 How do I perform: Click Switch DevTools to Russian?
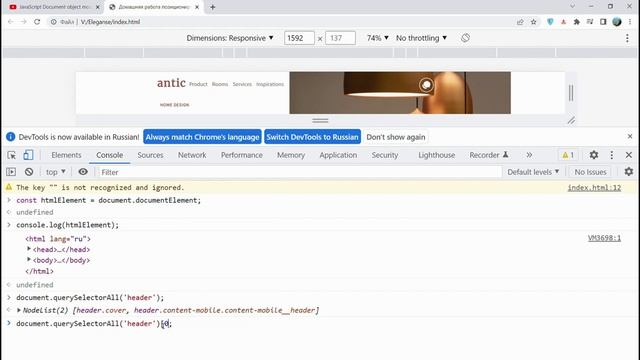pos(312,137)
